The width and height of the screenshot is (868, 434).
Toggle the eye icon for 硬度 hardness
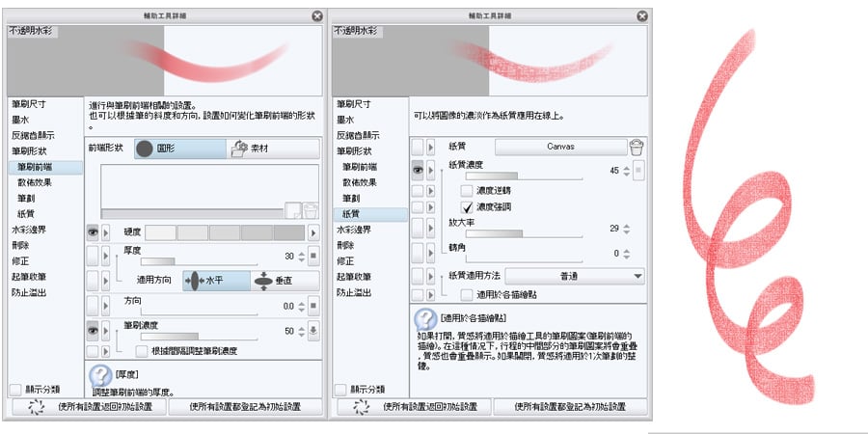(94, 232)
